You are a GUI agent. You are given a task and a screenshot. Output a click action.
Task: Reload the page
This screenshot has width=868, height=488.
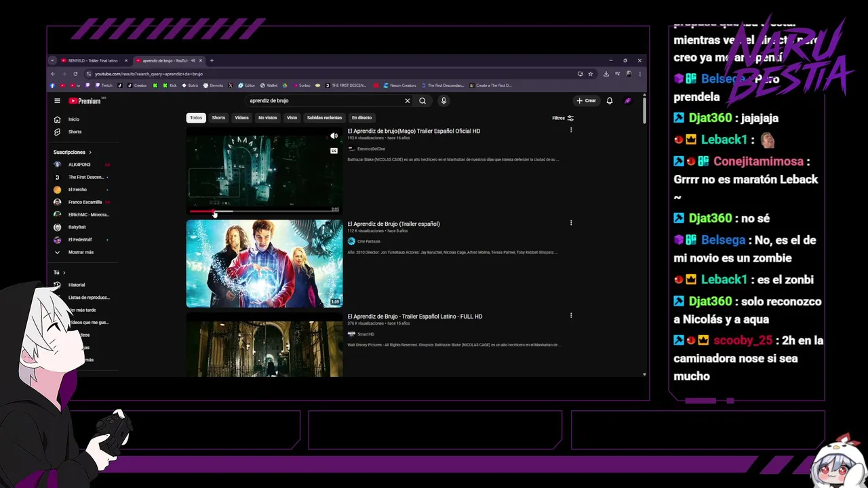click(x=75, y=74)
